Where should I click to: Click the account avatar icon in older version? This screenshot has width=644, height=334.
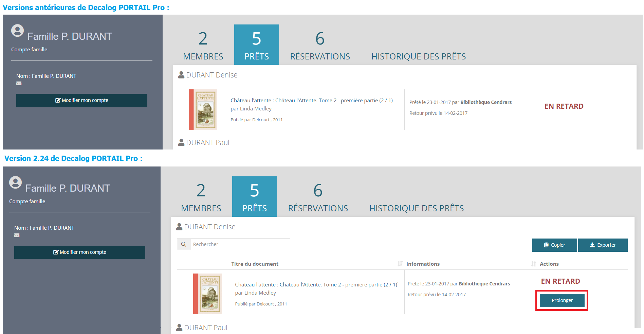pos(17,31)
